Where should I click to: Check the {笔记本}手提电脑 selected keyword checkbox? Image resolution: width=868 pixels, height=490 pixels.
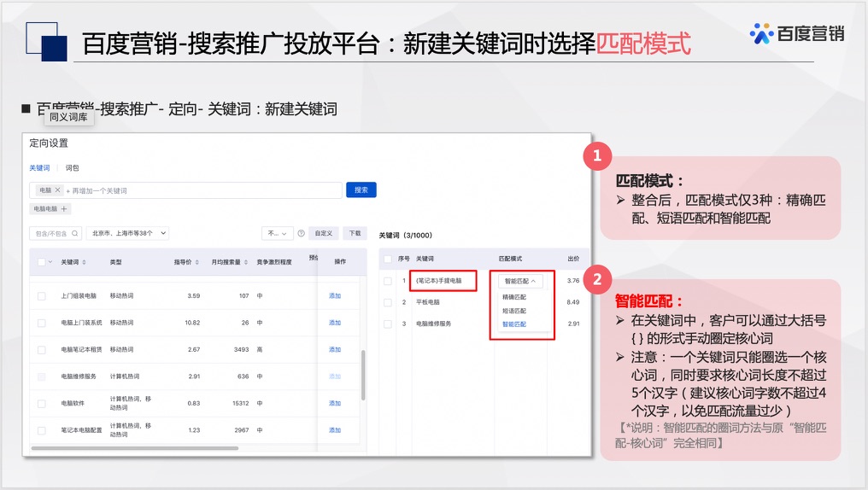[x=388, y=281]
